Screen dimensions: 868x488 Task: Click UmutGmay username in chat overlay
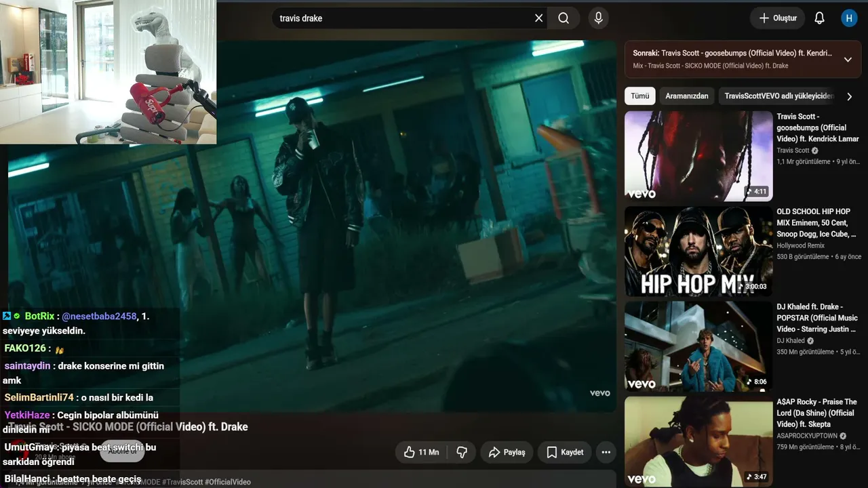tap(30, 447)
